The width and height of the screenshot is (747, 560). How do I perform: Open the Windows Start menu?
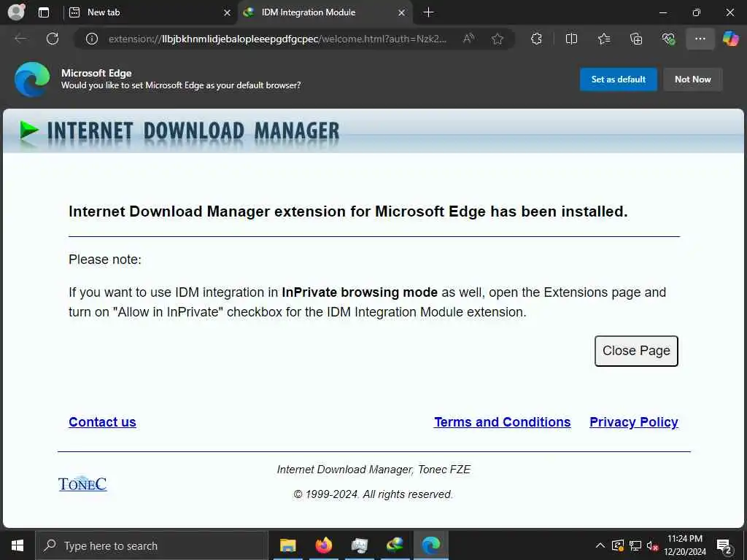point(18,545)
